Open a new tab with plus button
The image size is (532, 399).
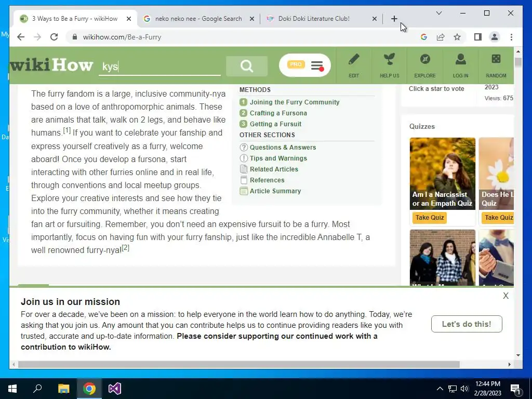point(394,19)
